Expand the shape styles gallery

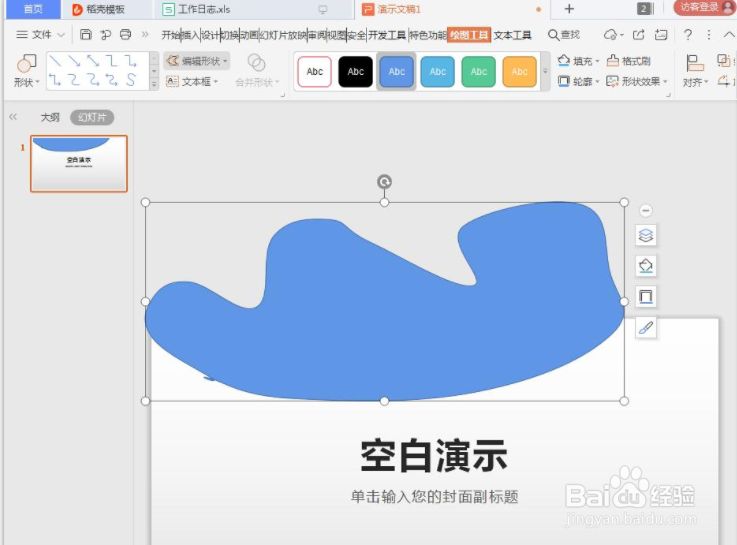pos(545,71)
